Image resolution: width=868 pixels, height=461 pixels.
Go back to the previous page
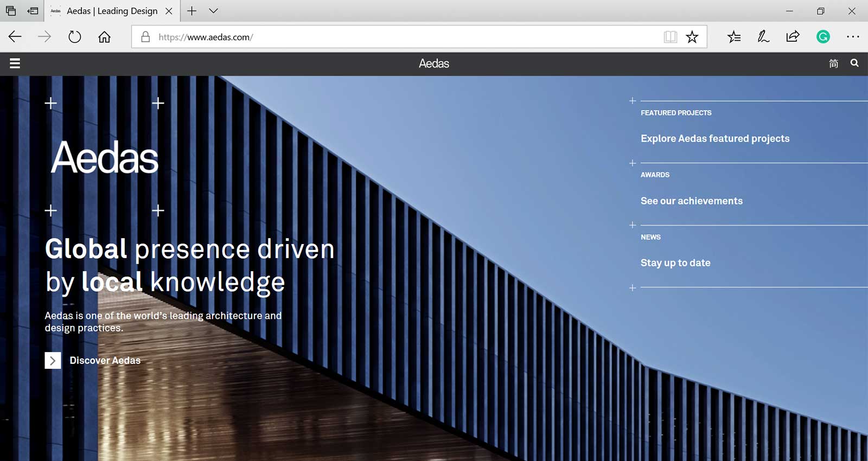click(x=15, y=37)
